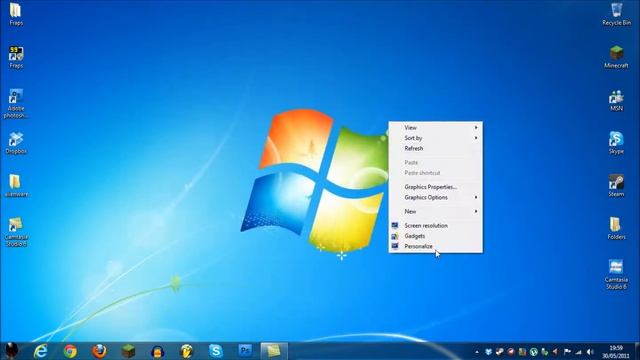This screenshot has height=360, width=640.
Task: Click Personalize in the context menu
Action: point(436,247)
